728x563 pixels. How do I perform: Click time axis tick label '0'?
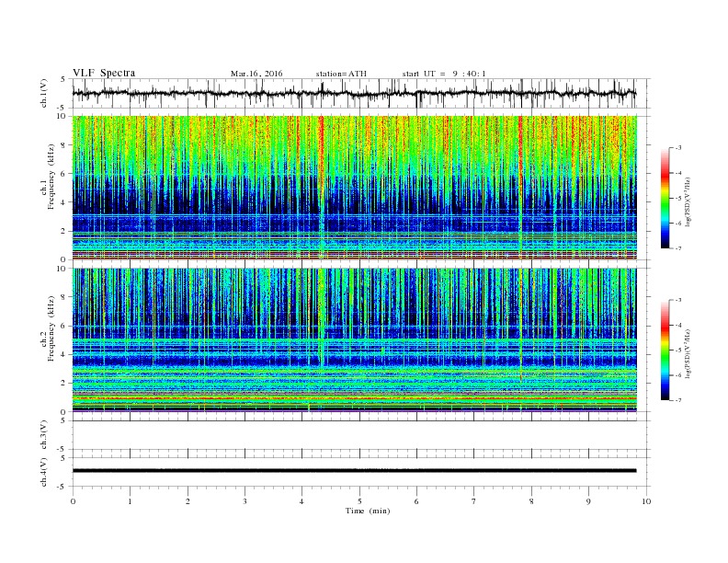point(73,501)
